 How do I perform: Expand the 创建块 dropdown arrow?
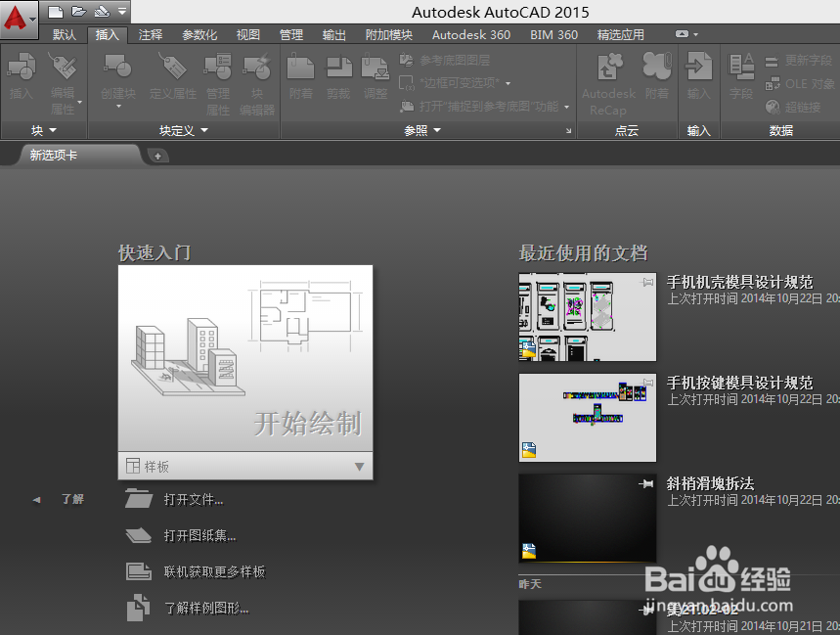pos(118,108)
